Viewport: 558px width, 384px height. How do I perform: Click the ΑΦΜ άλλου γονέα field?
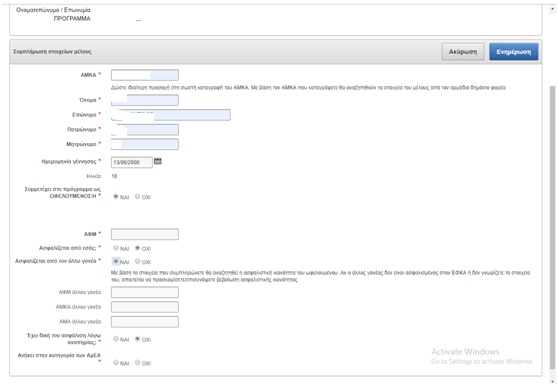pos(145,292)
